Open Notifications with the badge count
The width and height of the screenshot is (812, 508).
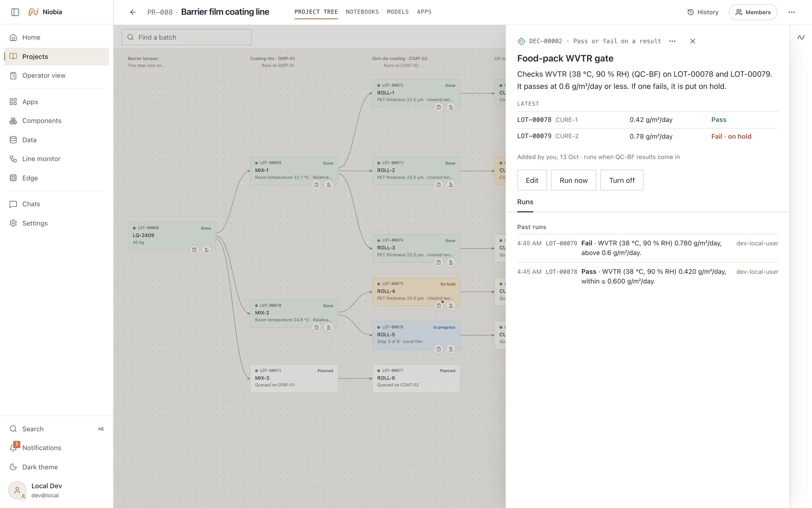57,448
